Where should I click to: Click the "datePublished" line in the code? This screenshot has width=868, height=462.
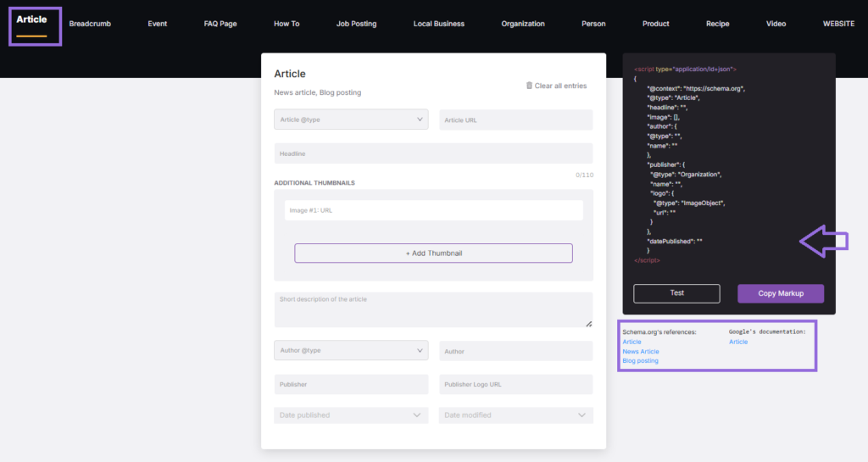point(674,242)
